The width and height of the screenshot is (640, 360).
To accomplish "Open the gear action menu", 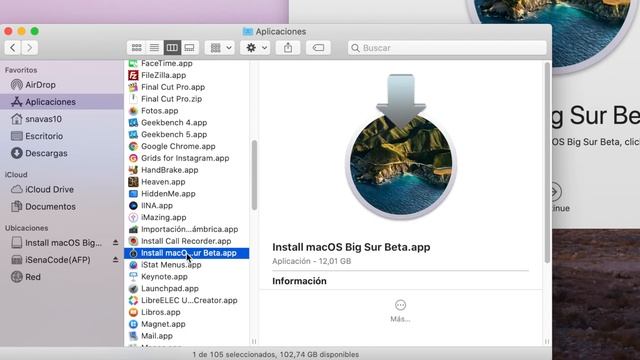I will (x=255, y=48).
